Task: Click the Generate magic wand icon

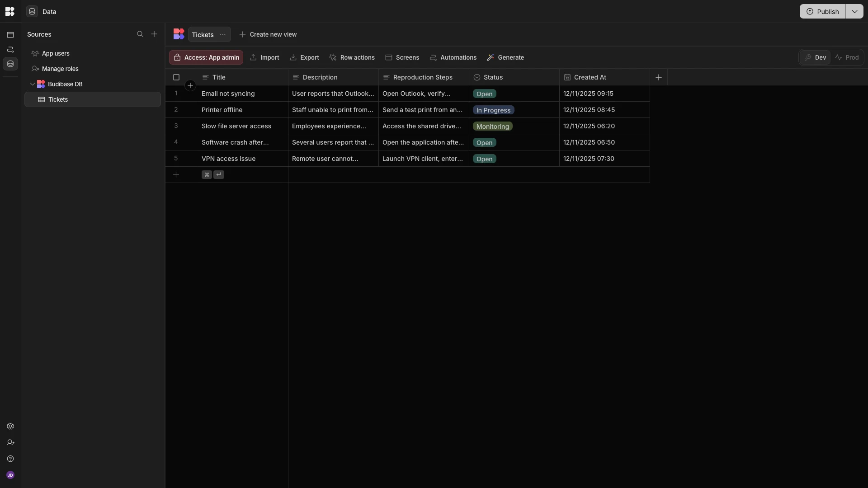Action: 491,57
